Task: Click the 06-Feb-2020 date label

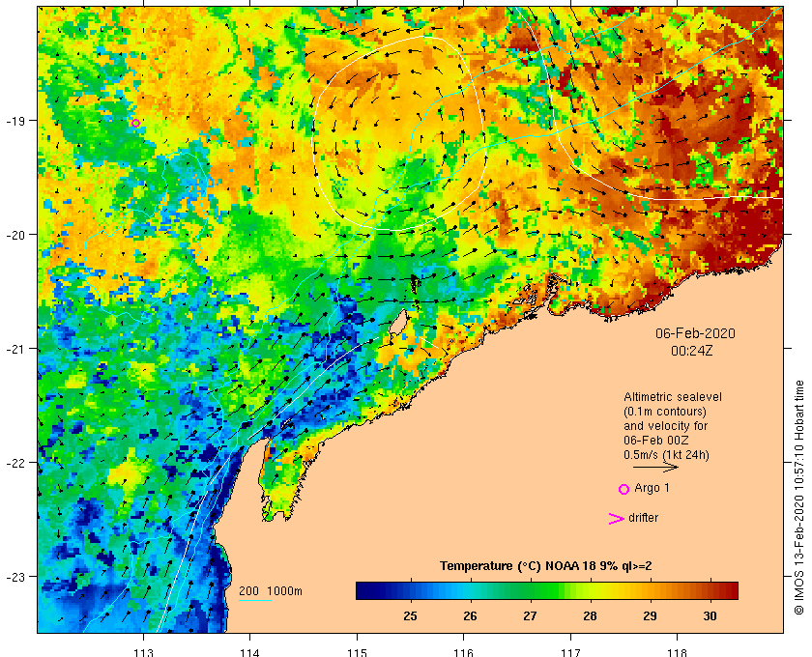Action: click(x=695, y=333)
